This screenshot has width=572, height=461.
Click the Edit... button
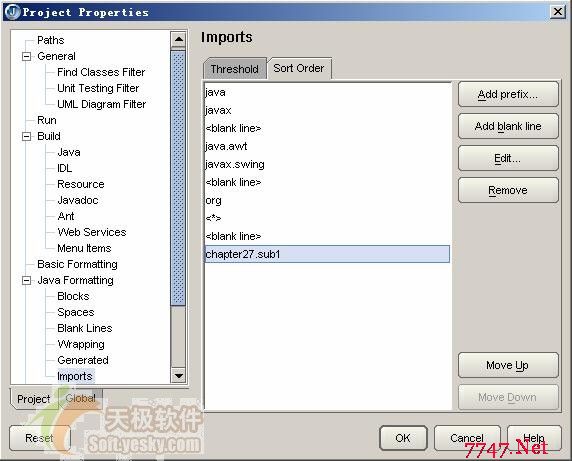[x=508, y=158]
